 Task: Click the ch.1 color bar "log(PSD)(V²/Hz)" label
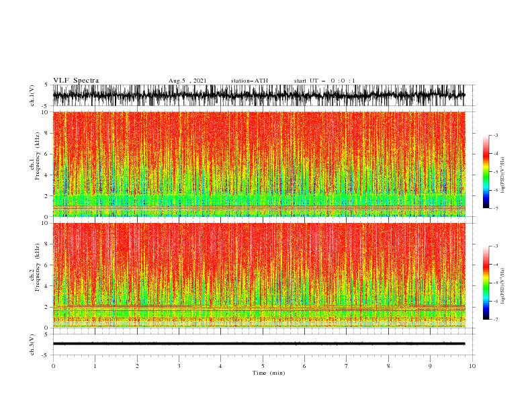(x=502, y=175)
